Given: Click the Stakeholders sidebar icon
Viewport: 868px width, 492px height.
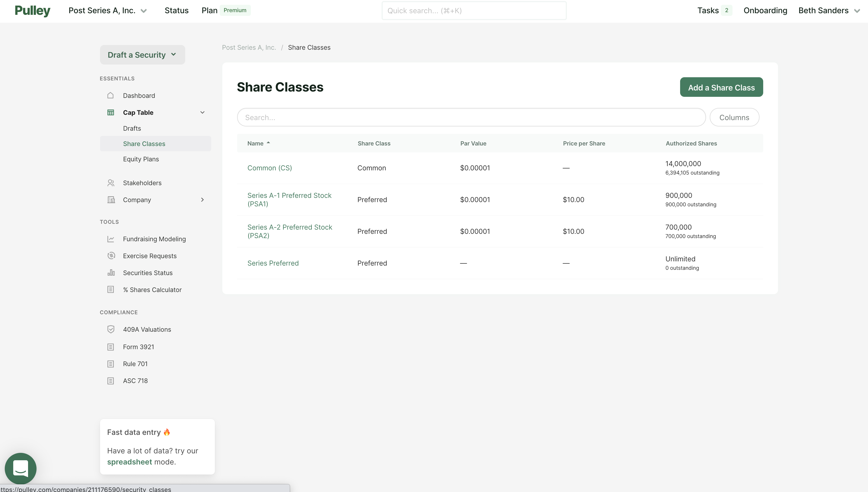Looking at the screenshot, I should pos(111,183).
